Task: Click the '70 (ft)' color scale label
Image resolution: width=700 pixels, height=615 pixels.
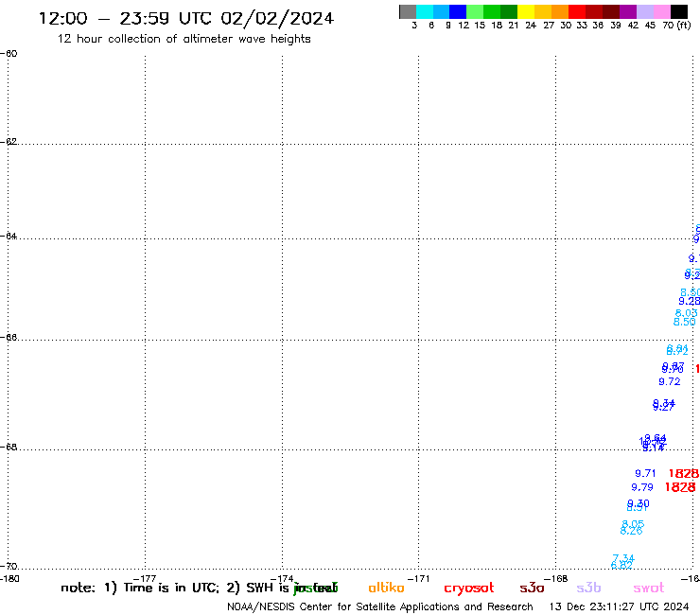Action: (x=676, y=25)
